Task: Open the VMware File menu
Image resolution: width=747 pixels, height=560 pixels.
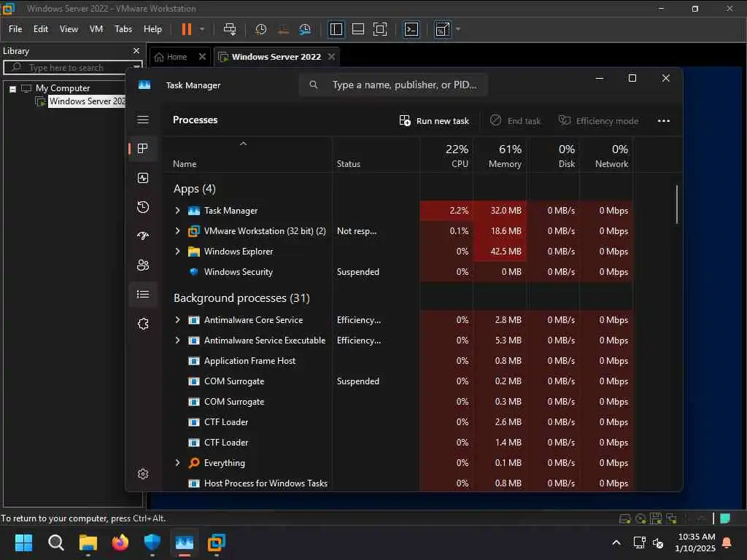Action: point(15,29)
